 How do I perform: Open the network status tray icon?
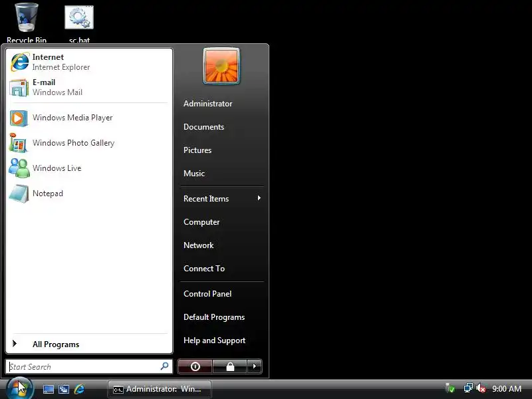click(x=468, y=388)
